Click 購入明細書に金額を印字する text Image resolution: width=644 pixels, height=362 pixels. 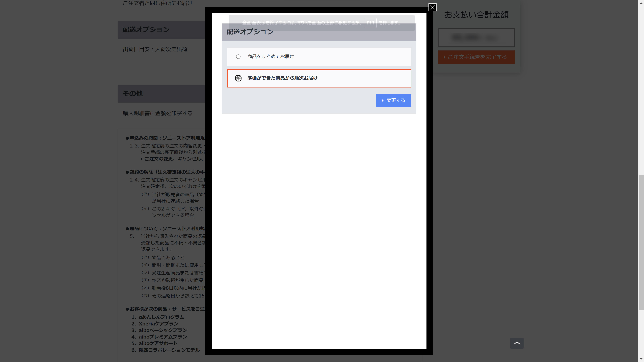(158, 113)
